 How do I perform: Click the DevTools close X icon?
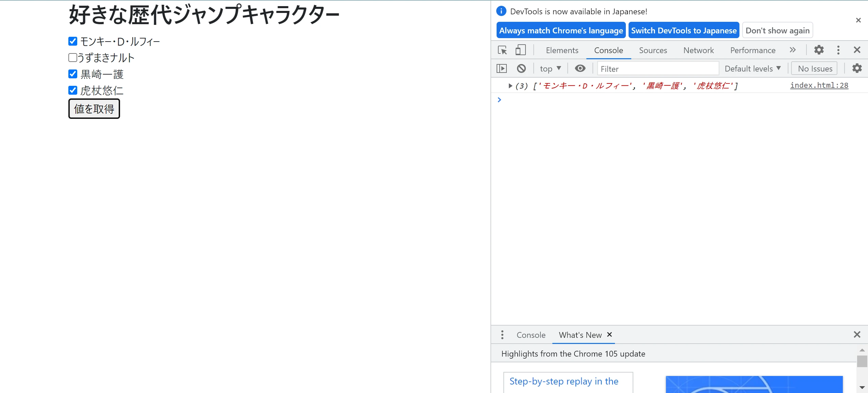coord(857,50)
